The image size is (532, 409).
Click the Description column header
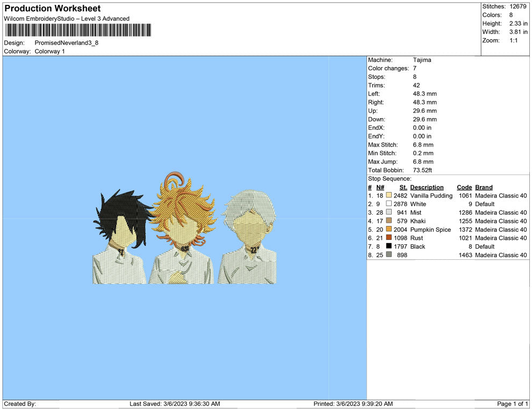tap(427, 187)
